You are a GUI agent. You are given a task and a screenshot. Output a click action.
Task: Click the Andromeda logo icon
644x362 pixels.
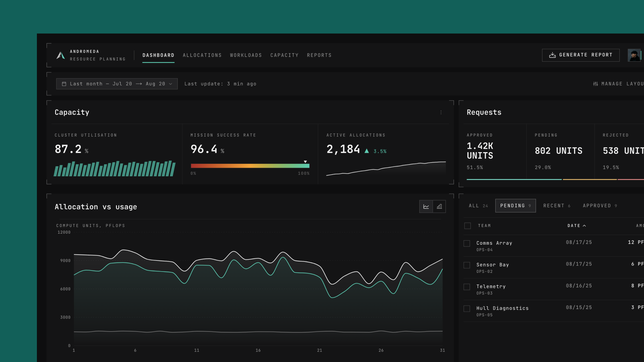click(61, 55)
